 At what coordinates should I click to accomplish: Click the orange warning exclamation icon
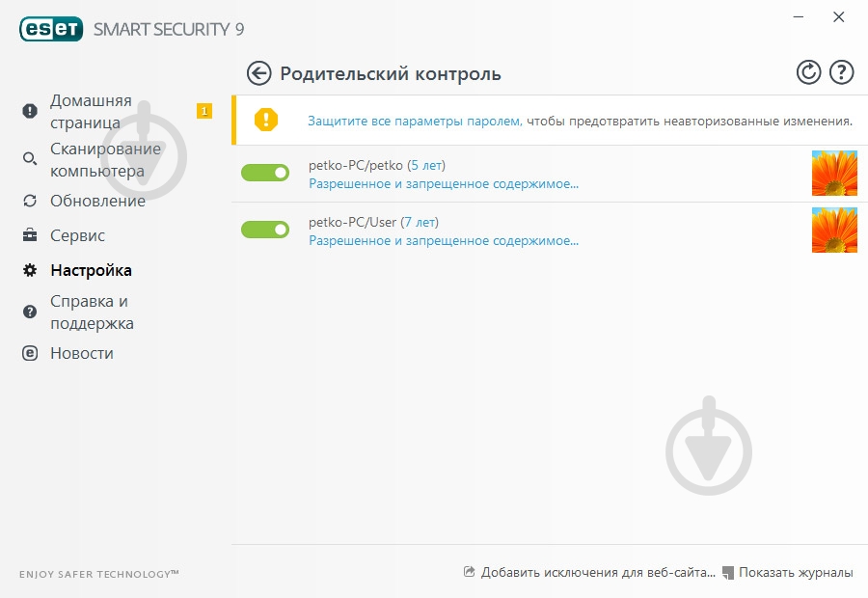(267, 121)
